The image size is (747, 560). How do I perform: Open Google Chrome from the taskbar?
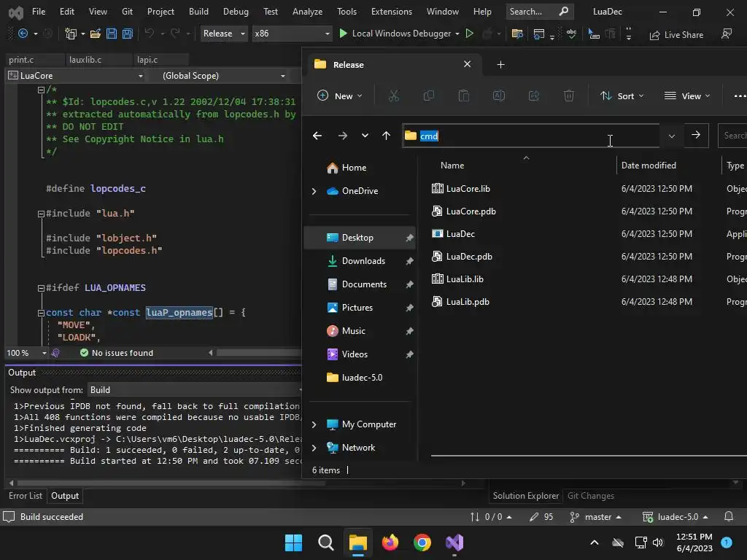click(x=422, y=542)
